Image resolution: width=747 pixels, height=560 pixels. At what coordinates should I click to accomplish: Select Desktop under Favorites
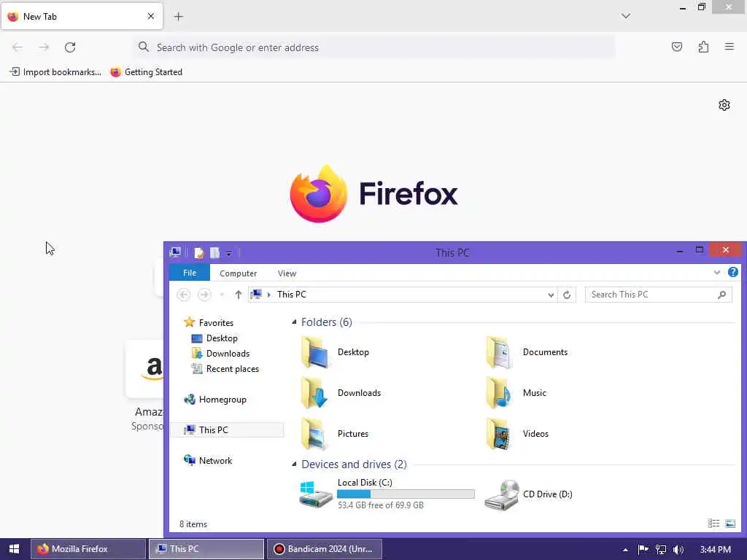(214, 338)
